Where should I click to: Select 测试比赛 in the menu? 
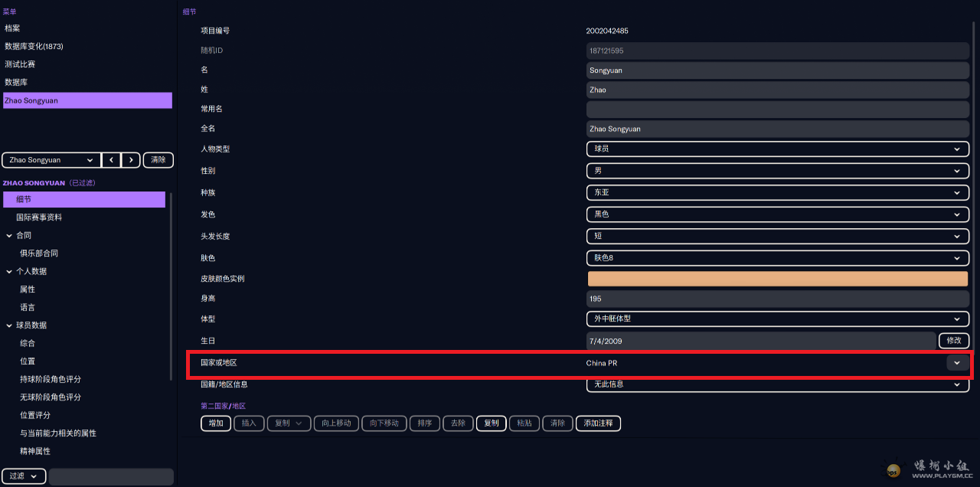[20, 64]
